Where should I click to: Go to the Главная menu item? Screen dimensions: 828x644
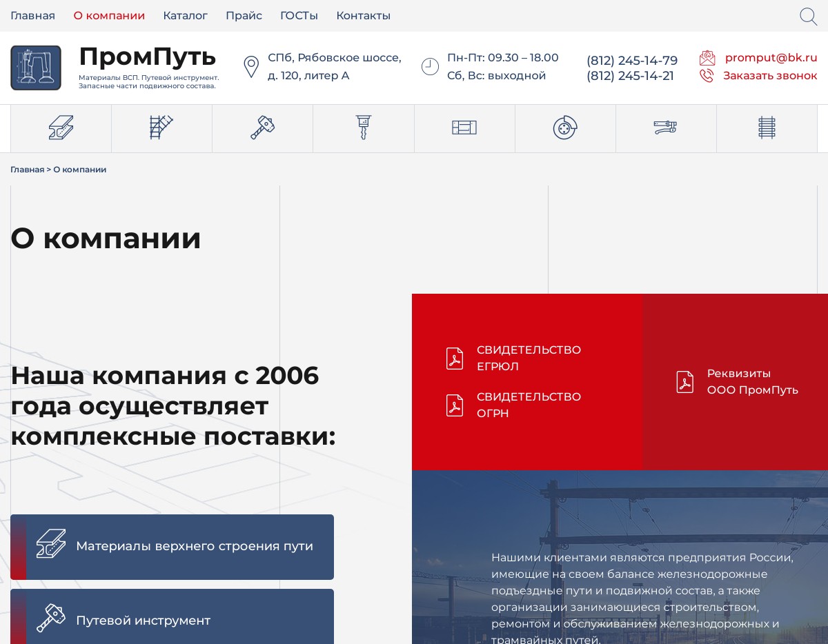click(x=32, y=16)
